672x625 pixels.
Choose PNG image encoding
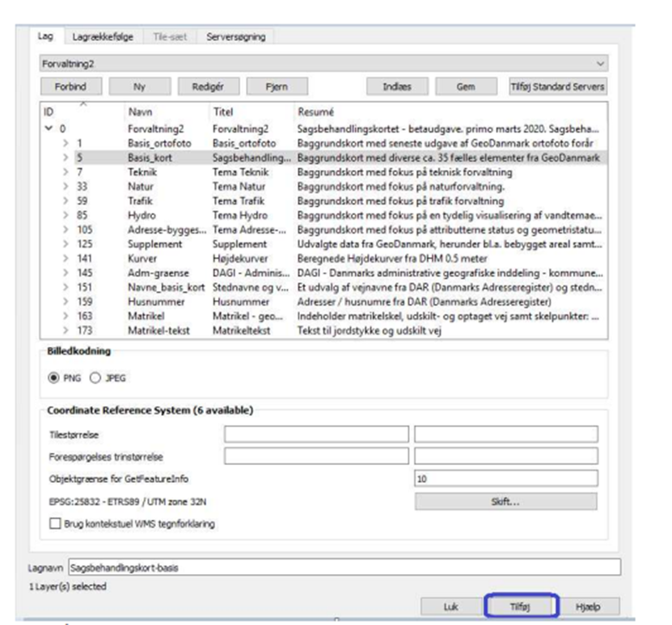tap(53, 378)
